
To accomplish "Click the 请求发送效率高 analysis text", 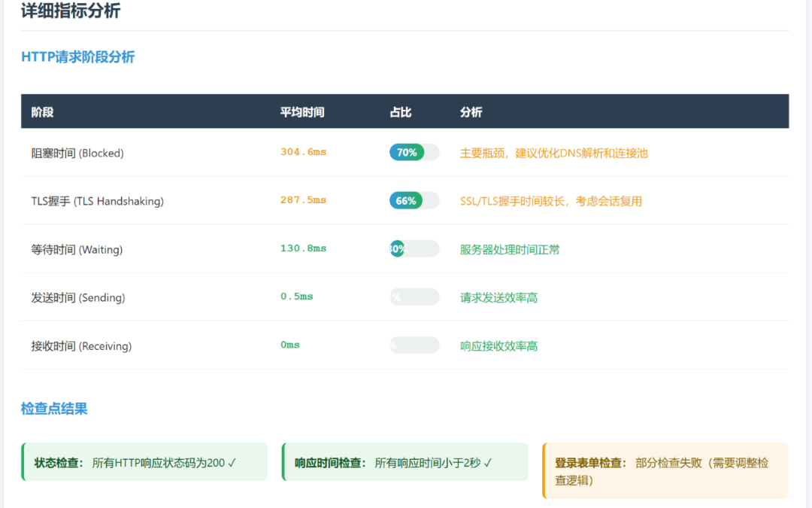I will click(498, 297).
